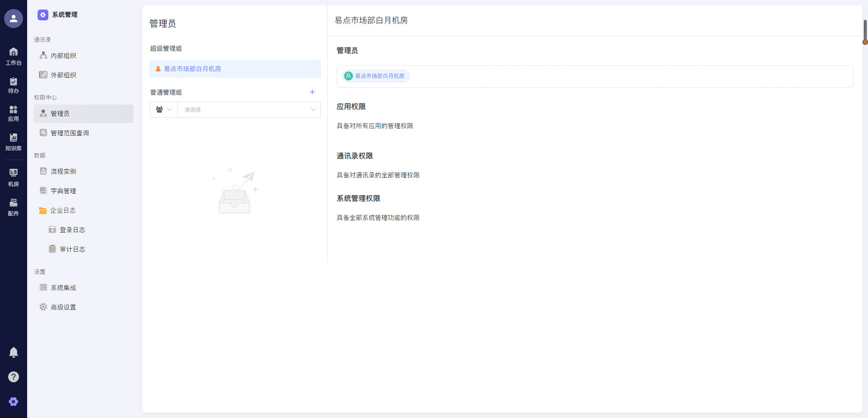Switch to 管理范围查询 section
Screen dimensions: 868x418
[x=70, y=133]
